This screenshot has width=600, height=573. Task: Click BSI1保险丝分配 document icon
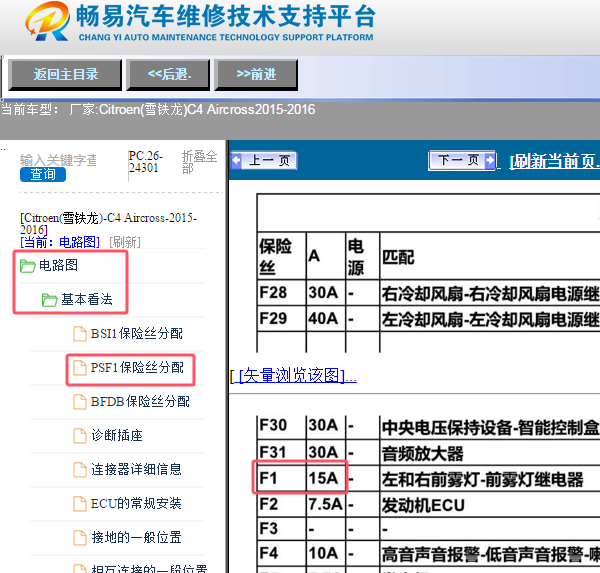[x=80, y=334]
